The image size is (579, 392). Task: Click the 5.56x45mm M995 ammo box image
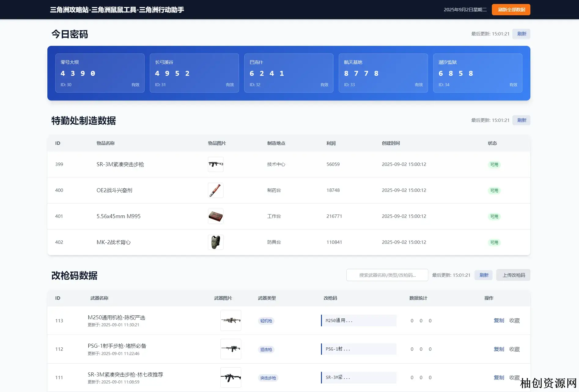pyautogui.click(x=216, y=216)
